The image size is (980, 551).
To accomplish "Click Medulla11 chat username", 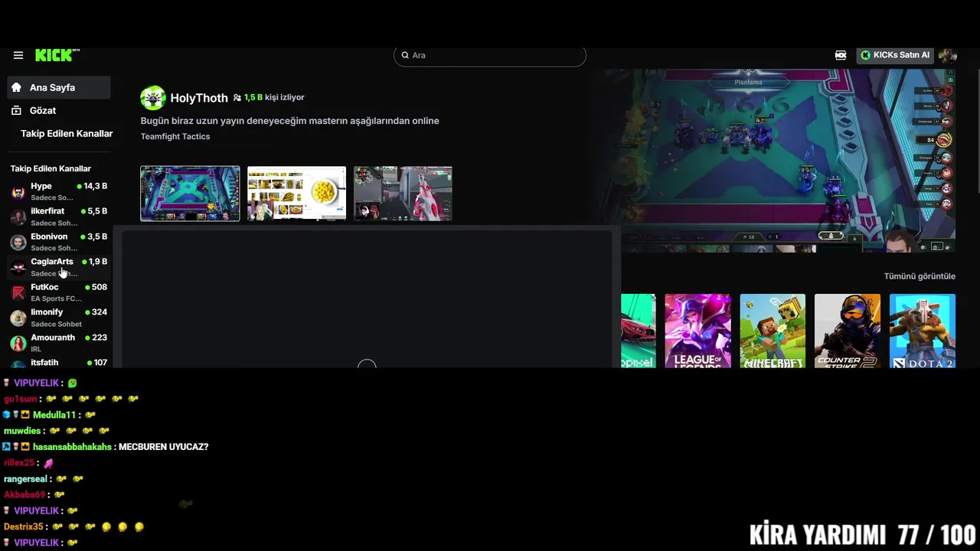I will click(x=54, y=415).
